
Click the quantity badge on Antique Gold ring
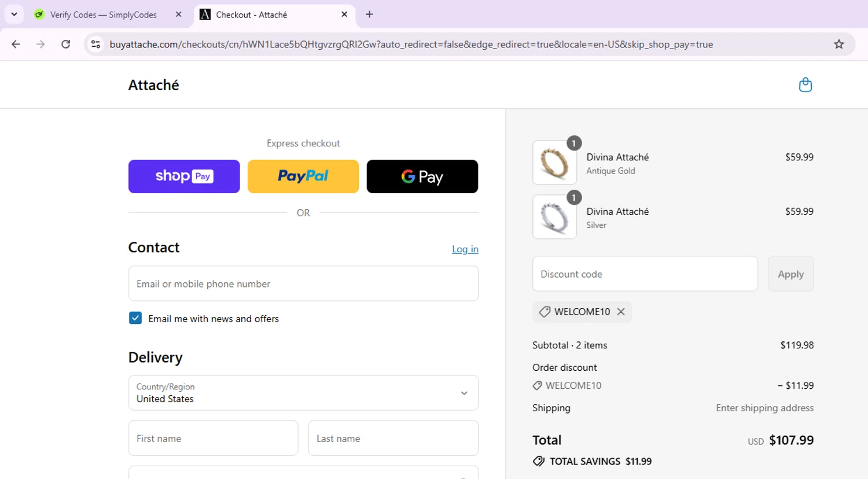tap(573, 143)
